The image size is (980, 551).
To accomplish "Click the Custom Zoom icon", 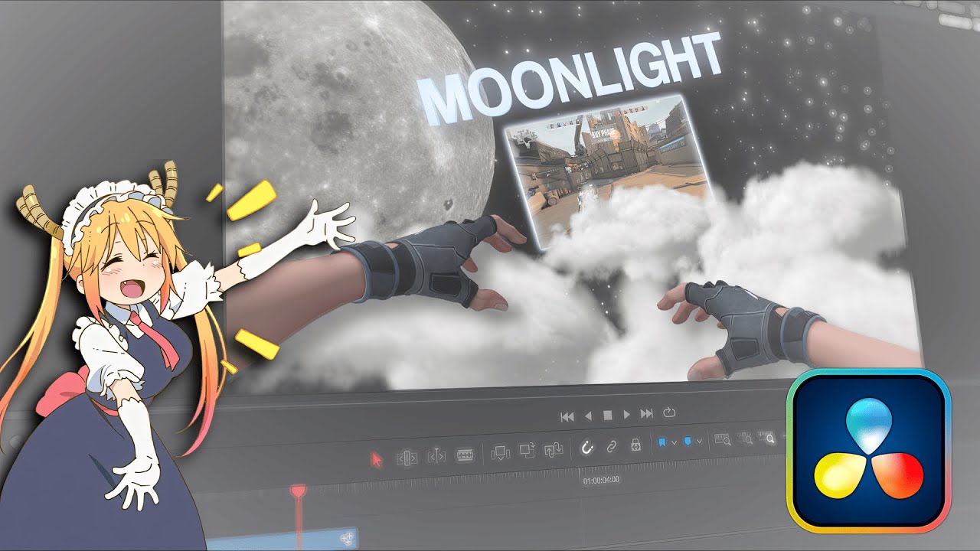I will tap(767, 438).
